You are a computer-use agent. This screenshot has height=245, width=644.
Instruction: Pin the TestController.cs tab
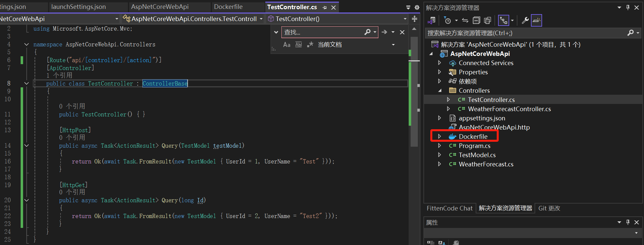[325, 7]
